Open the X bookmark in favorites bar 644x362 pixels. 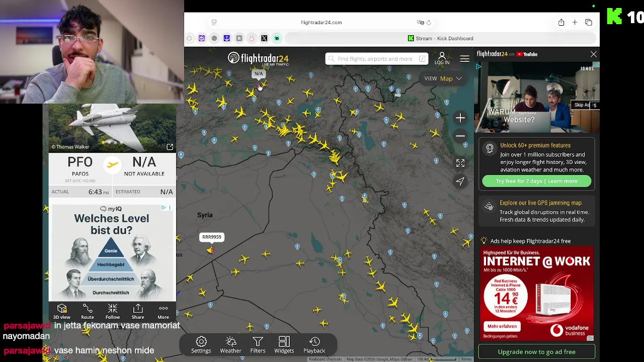click(264, 38)
